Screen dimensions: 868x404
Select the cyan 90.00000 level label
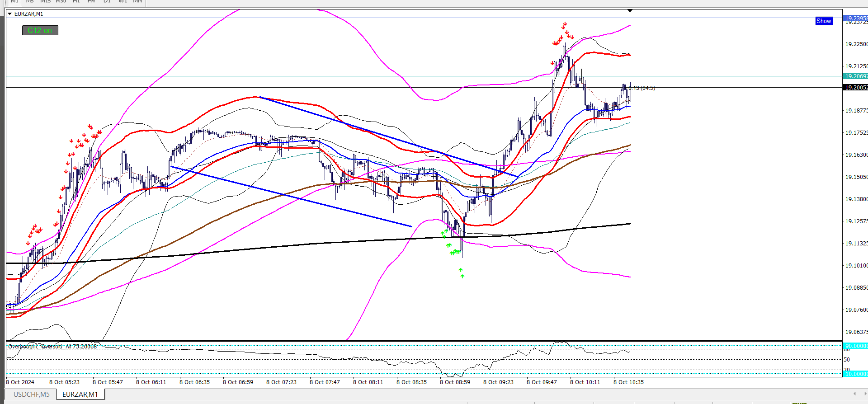pyautogui.click(x=856, y=346)
